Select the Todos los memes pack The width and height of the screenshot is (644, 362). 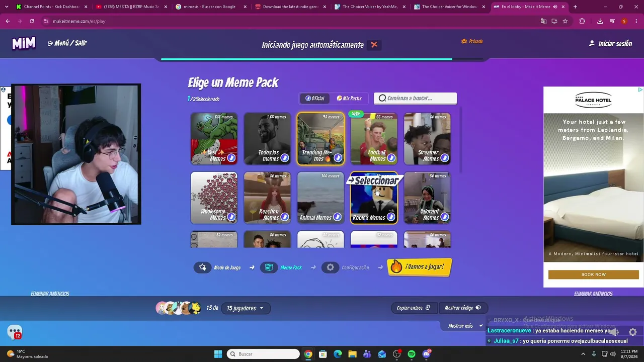point(267,139)
